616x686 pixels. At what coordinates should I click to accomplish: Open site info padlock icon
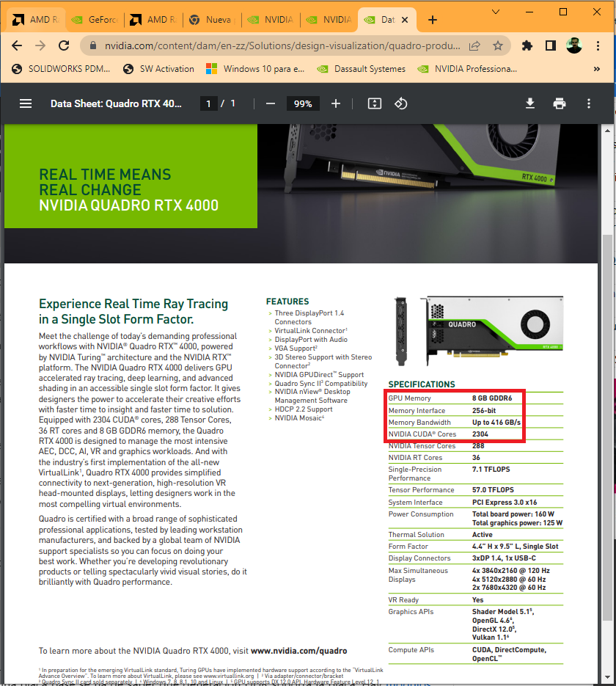coord(92,45)
